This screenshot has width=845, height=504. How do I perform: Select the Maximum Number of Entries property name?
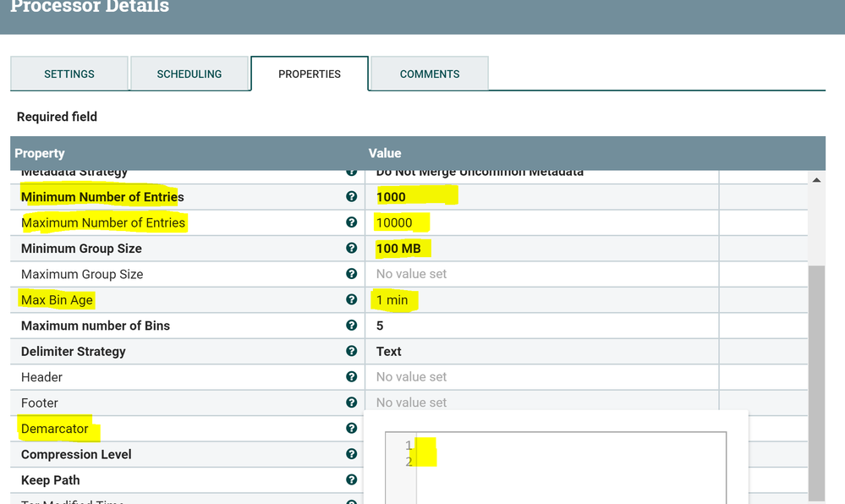(103, 222)
